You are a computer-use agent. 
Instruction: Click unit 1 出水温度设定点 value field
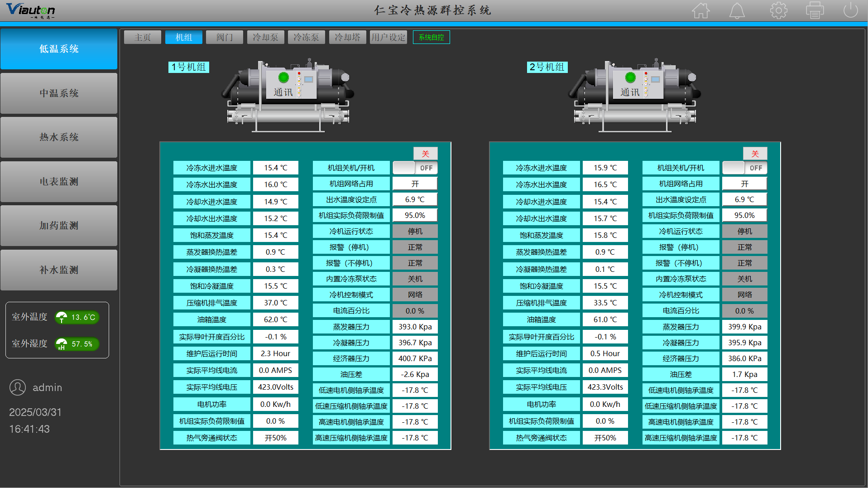pos(415,200)
